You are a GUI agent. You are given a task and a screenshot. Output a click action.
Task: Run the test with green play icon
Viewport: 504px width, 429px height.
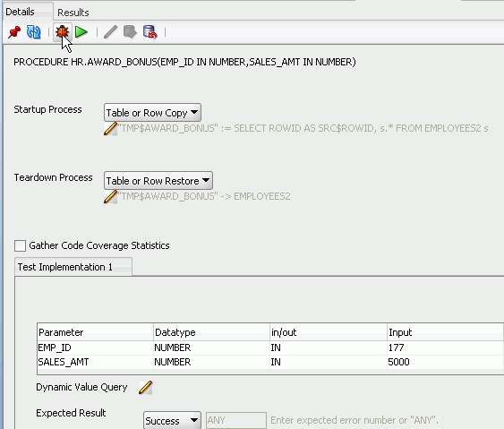81,32
